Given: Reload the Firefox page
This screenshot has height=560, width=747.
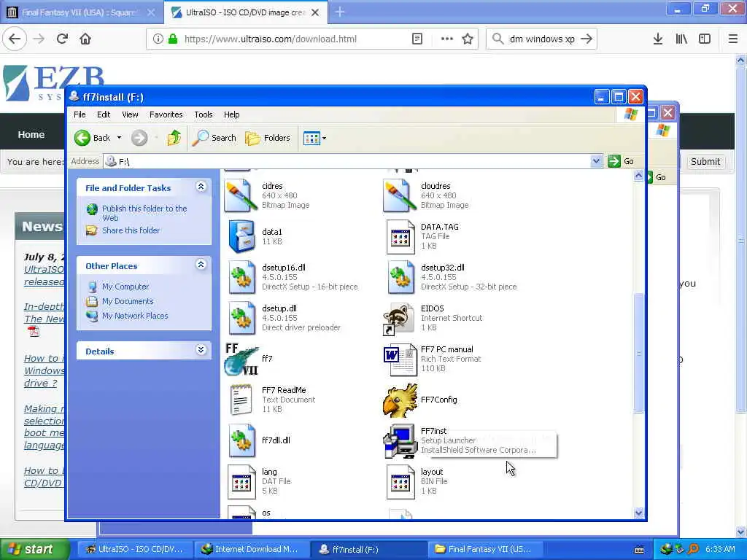Looking at the screenshot, I should click(x=62, y=39).
